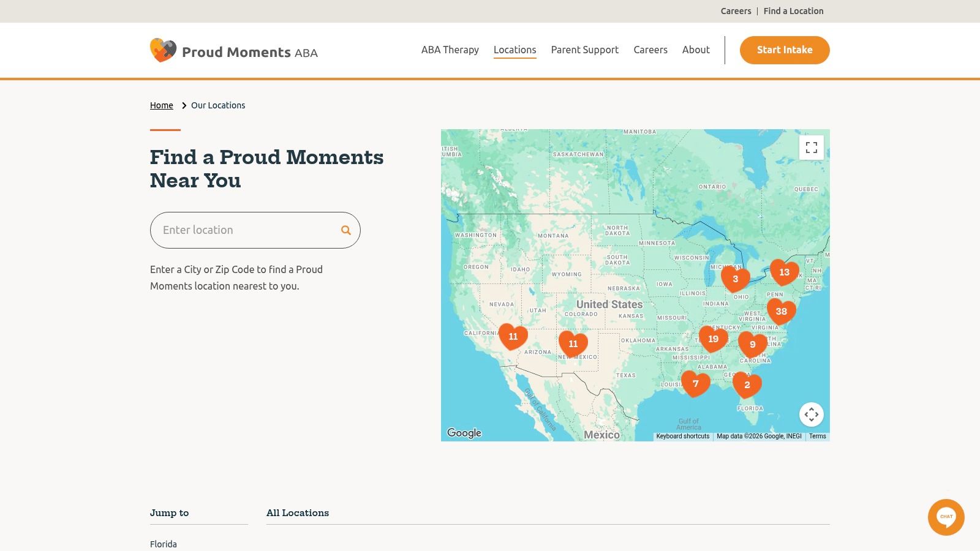The image size is (980, 551).
Task: Click the 'Our Locations' breadcrumb text
Action: (x=218, y=105)
